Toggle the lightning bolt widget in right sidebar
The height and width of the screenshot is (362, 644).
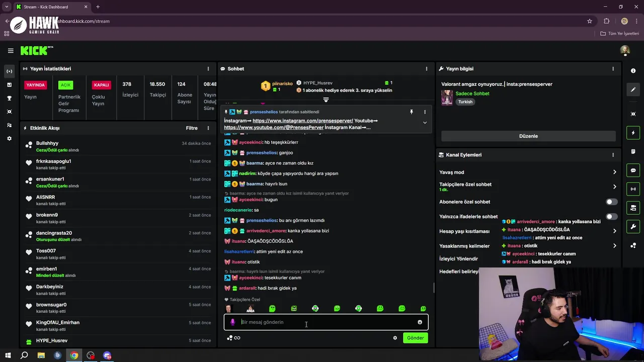tap(633, 133)
